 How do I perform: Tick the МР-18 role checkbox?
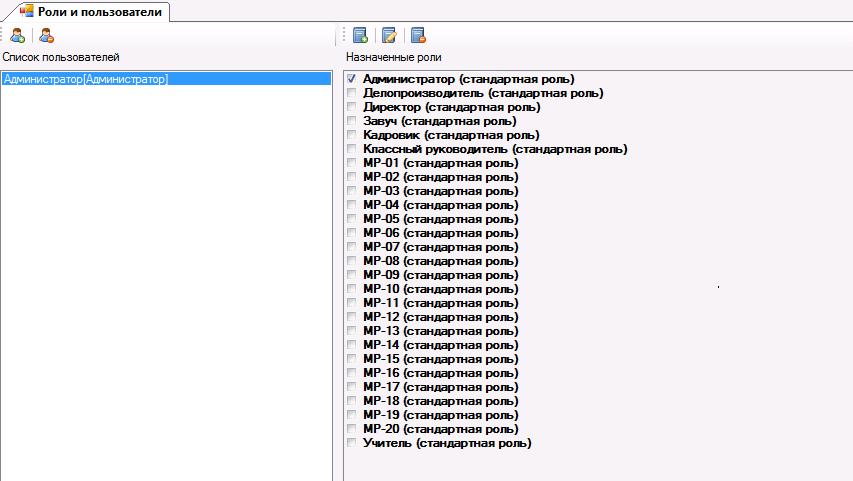(x=351, y=401)
